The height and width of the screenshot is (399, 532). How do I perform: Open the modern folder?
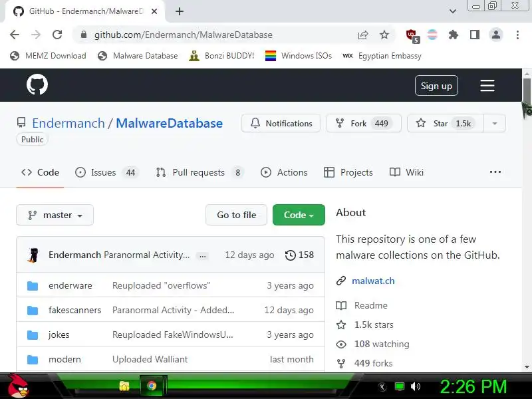point(65,359)
